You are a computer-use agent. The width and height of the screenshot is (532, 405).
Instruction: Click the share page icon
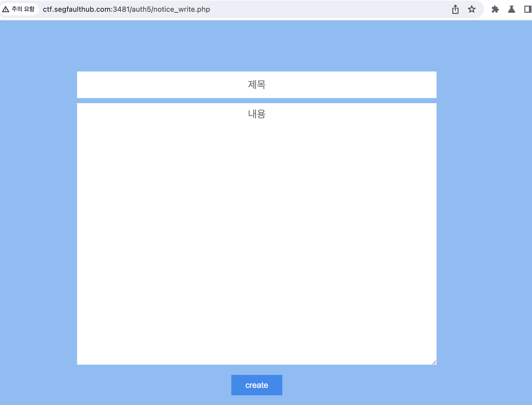[455, 9]
